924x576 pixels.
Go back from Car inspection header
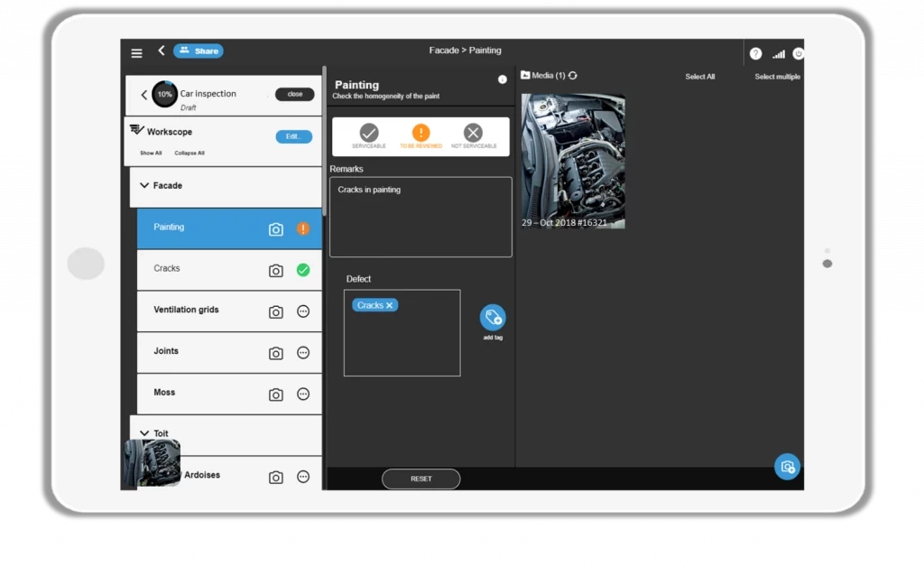[143, 95]
